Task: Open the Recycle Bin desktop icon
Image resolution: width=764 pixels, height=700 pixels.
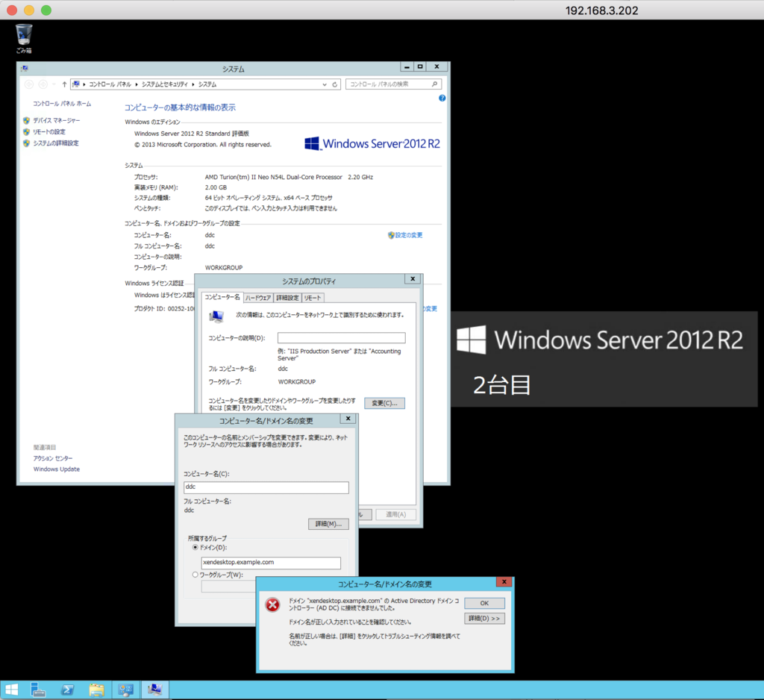Action: click(23, 39)
